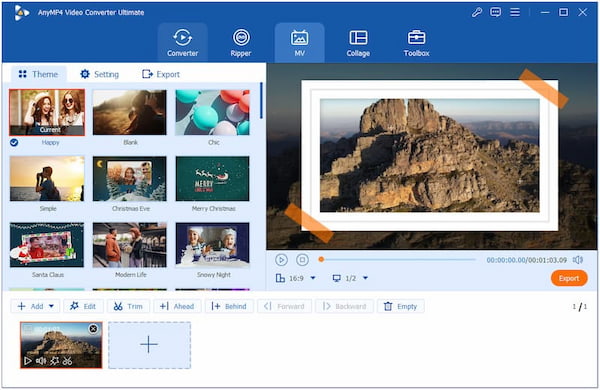Click the clip's audio icon
This screenshot has height=390, width=600.
click(41, 361)
